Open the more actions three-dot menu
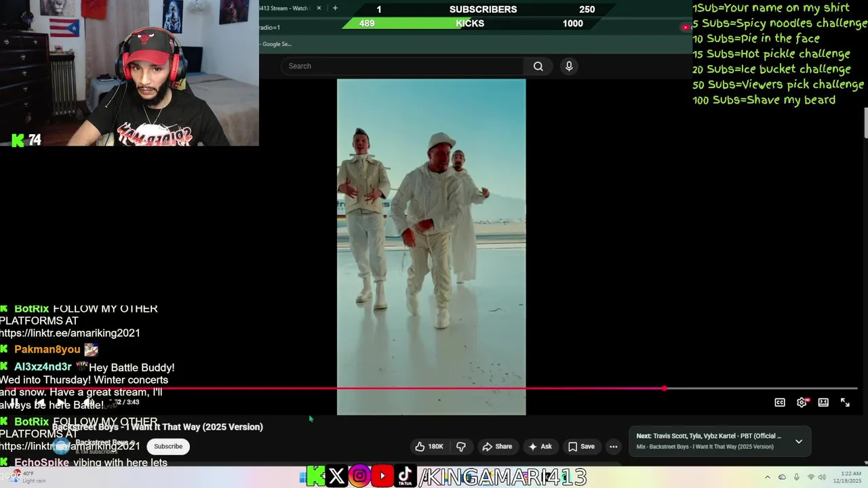The width and height of the screenshot is (868, 488). (x=614, y=447)
